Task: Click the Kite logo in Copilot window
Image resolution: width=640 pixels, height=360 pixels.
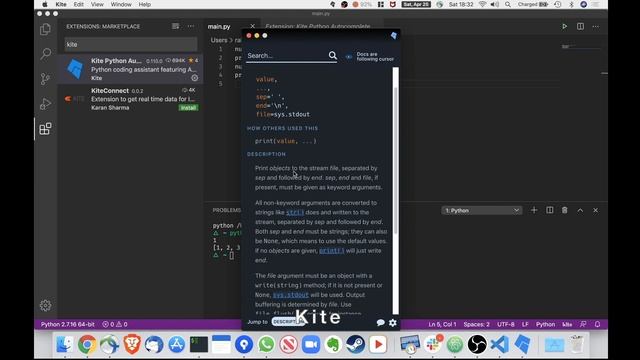Action: point(393,36)
